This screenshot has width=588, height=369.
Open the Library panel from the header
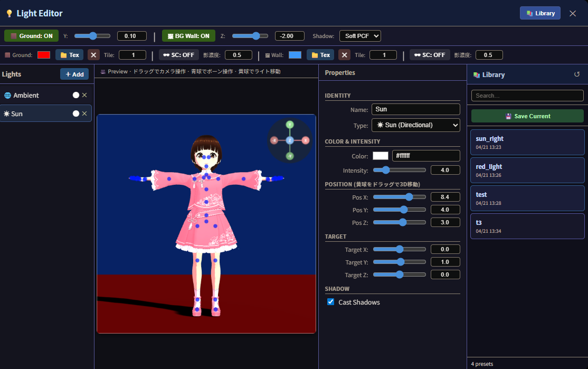click(540, 13)
